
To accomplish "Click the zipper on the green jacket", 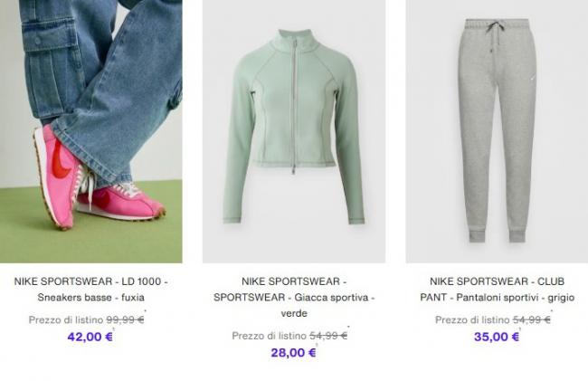I will coord(293,105).
